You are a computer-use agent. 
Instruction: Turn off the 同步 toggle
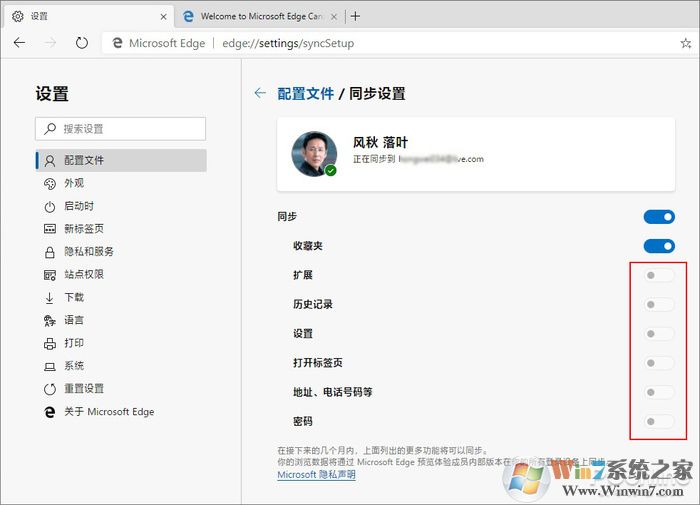(x=659, y=217)
